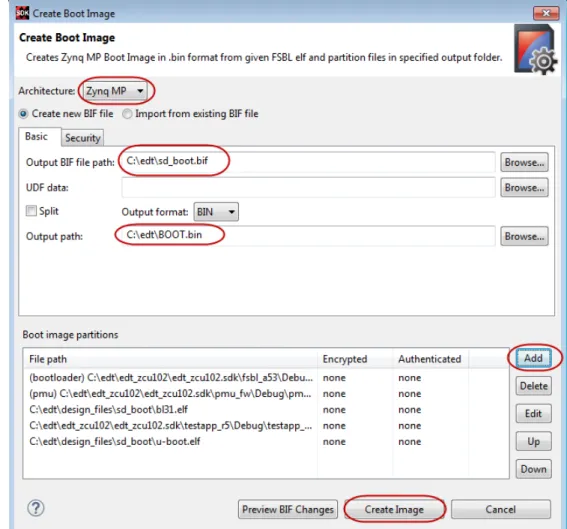Close the Create Boot Image dialog
567x529 pixels.
click(x=546, y=13)
